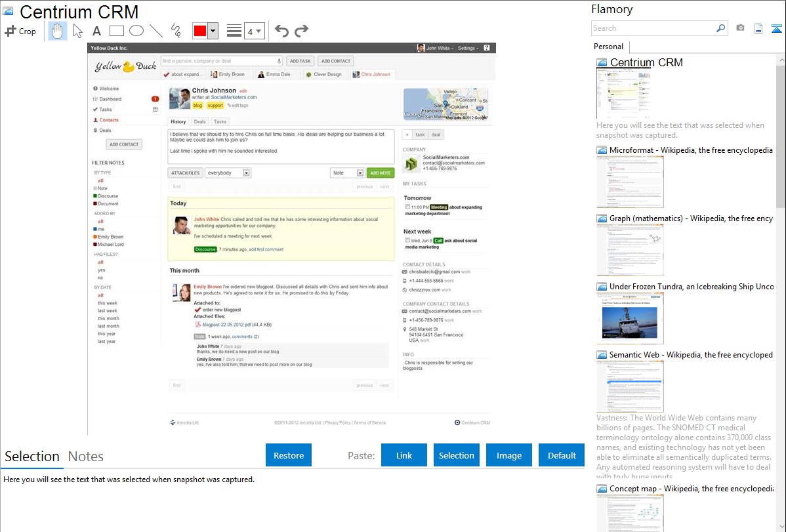786x532 pixels.
Task: Open the Settings dropdown in CRM
Action: point(468,48)
